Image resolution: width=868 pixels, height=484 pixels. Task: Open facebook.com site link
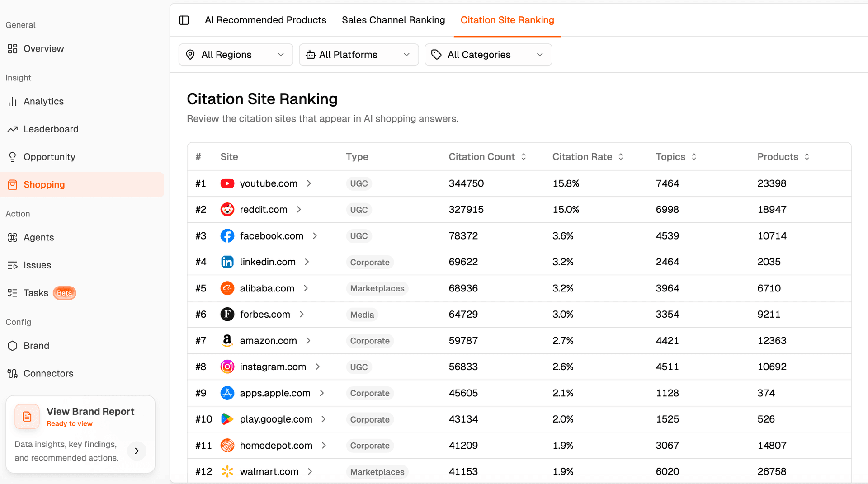[x=271, y=236]
